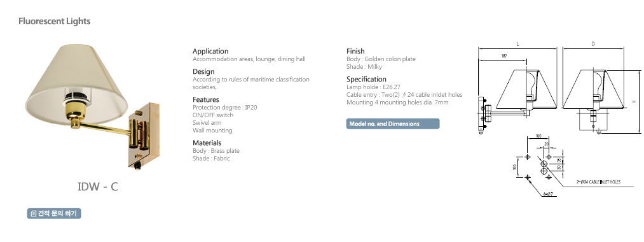The height and width of the screenshot is (242, 644).
Task: Click the Model no. and Dimensions tab
Action: (x=393, y=124)
